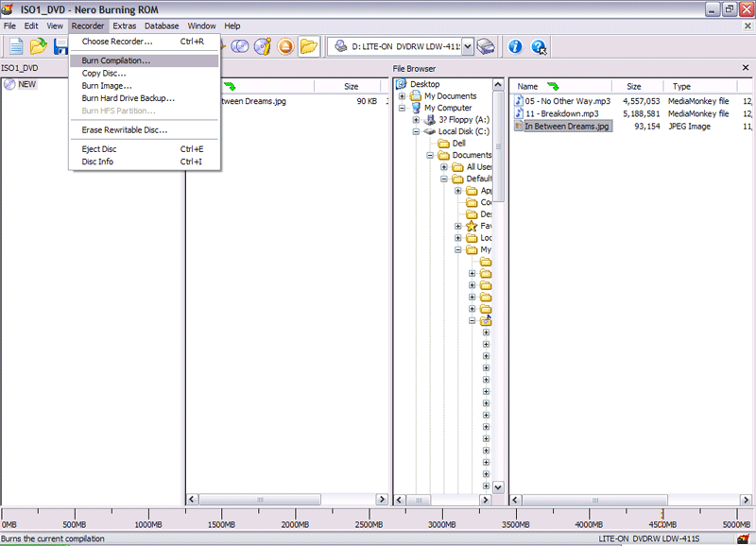The height and width of the screenshot is (546, 756).
Task: Click the orange Eject Disc toolbar icon
Action: point(285,46)
